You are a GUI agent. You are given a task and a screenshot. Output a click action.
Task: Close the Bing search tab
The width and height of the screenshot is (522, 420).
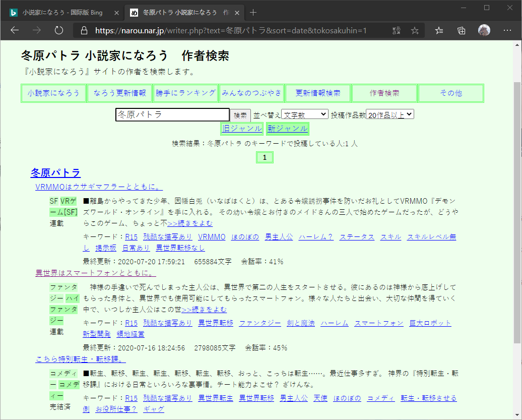click(x=116, y=13)
